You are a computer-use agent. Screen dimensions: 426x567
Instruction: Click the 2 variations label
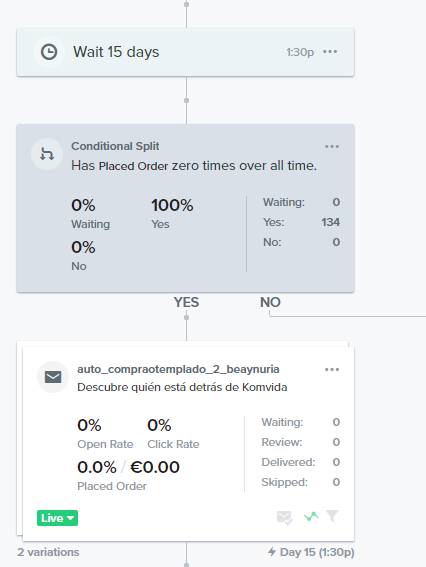[x=48, y=552]
